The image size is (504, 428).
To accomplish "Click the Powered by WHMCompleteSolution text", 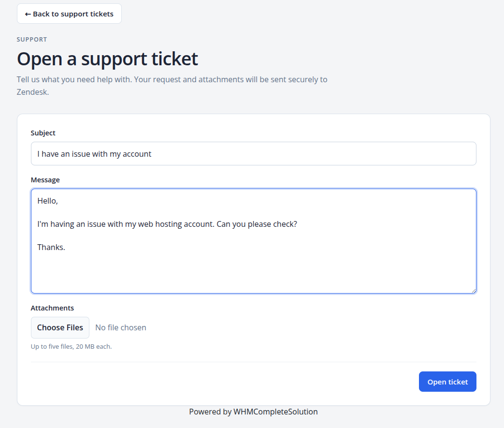I will (x=253, y=412).
